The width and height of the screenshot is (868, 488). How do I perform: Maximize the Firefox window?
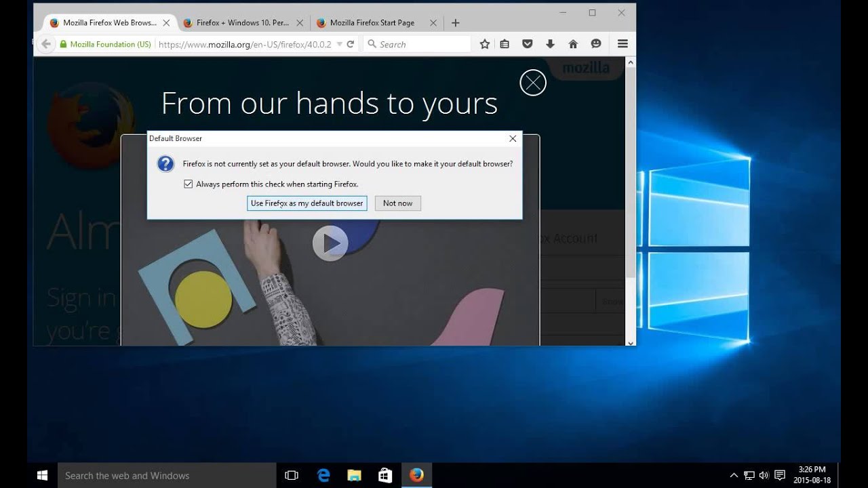point(592,13)
